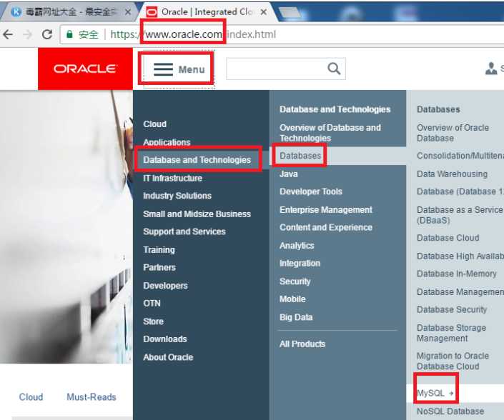This screenshot has width=504, height=420.
Task: Select Cloud in the main menu
Action: point(155,124)
